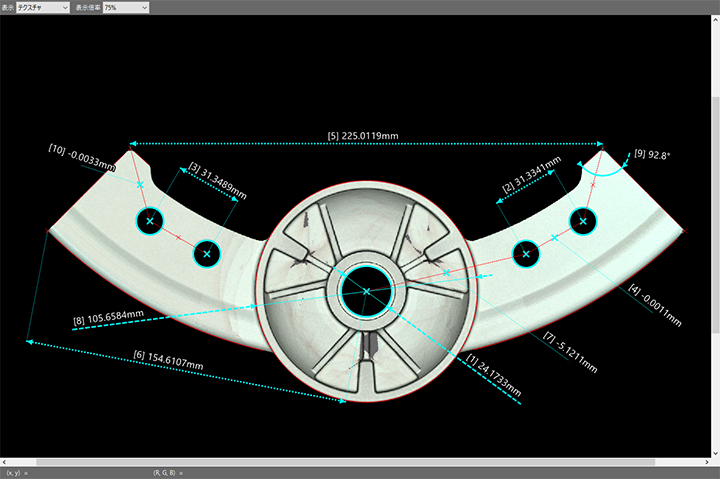This screenshot has height=479, width=720.
Task: Click the horizontal scrollbar thumb
Action: tap(345, 462)
